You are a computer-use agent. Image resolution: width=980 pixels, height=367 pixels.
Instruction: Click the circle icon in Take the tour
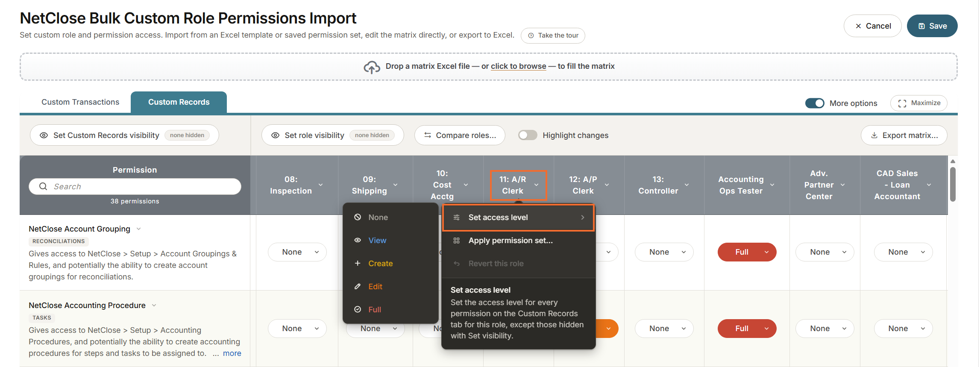[531, 35]
